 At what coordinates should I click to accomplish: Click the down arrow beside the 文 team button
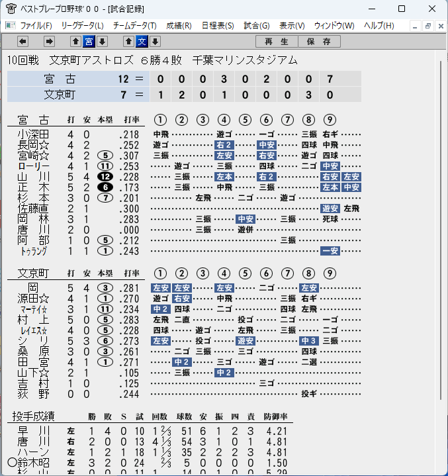[x=155, y=42]
